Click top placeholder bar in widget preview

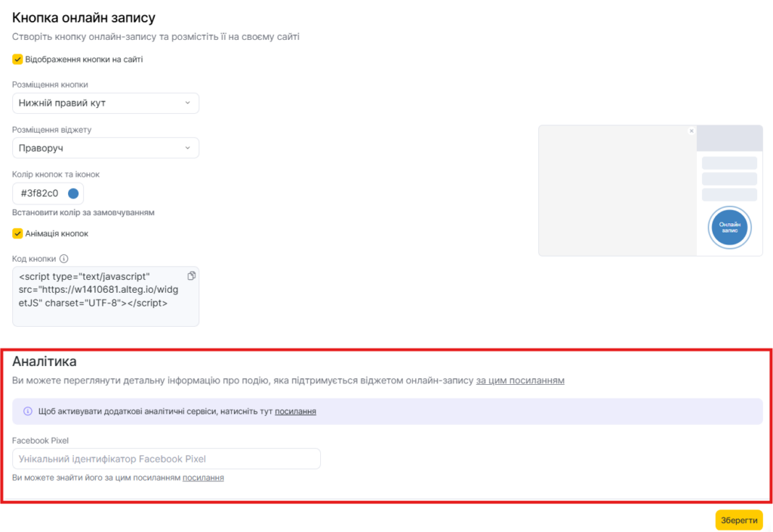click(x=729, y=163)
